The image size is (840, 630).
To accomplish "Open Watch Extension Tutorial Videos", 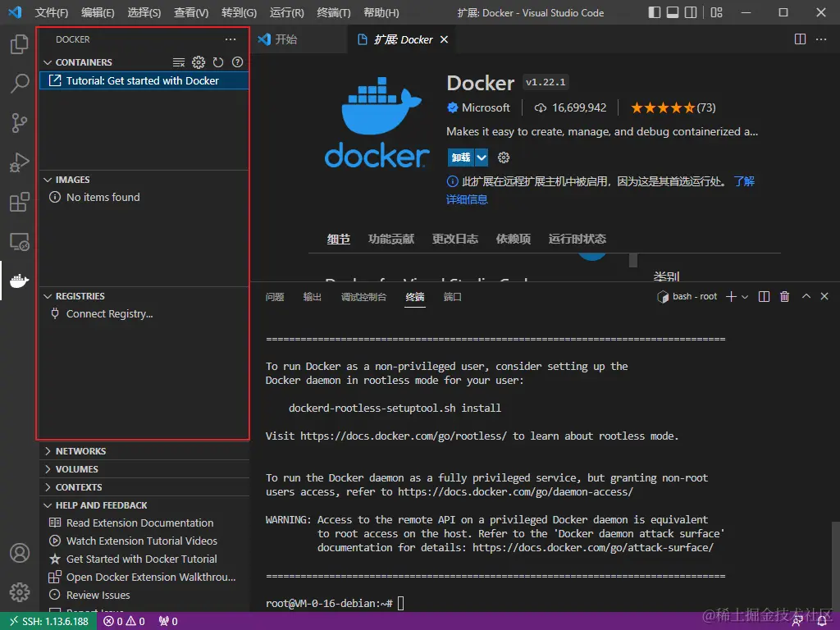I will pos(141,541).
